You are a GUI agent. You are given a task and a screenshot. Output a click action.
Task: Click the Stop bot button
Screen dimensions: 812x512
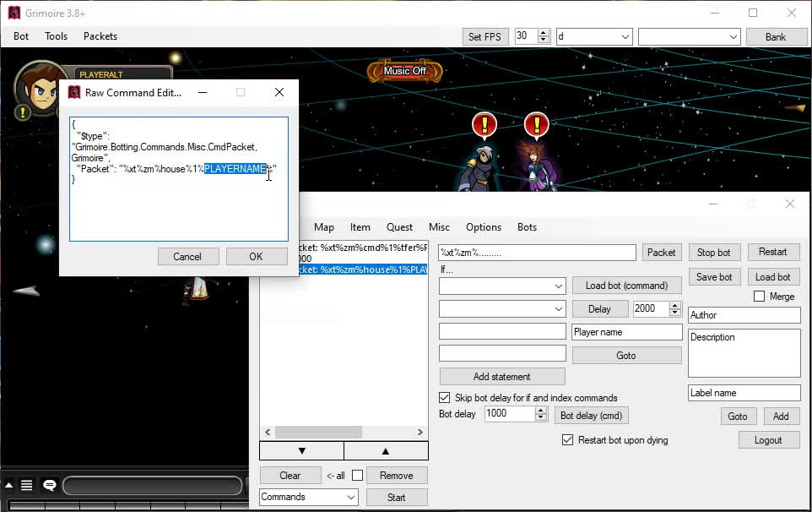[x=714, y=253]
